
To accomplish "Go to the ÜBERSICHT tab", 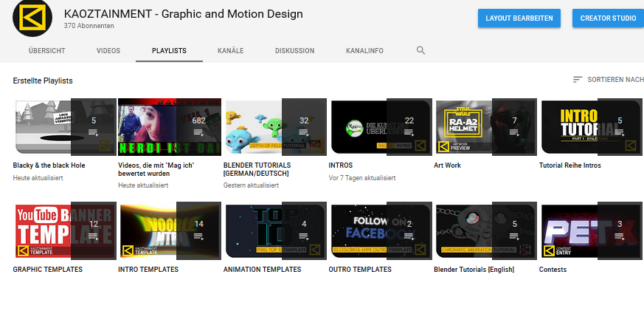I will click(x=46, y=51).
